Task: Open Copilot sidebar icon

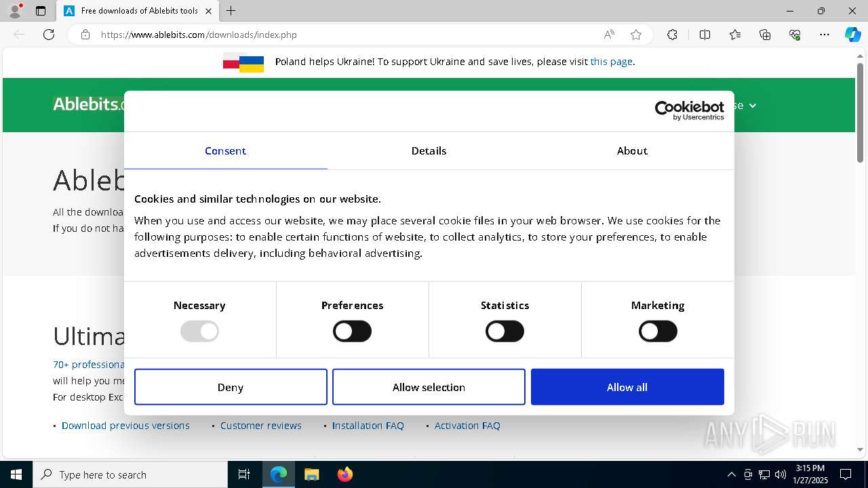Action: click(852, 35)
